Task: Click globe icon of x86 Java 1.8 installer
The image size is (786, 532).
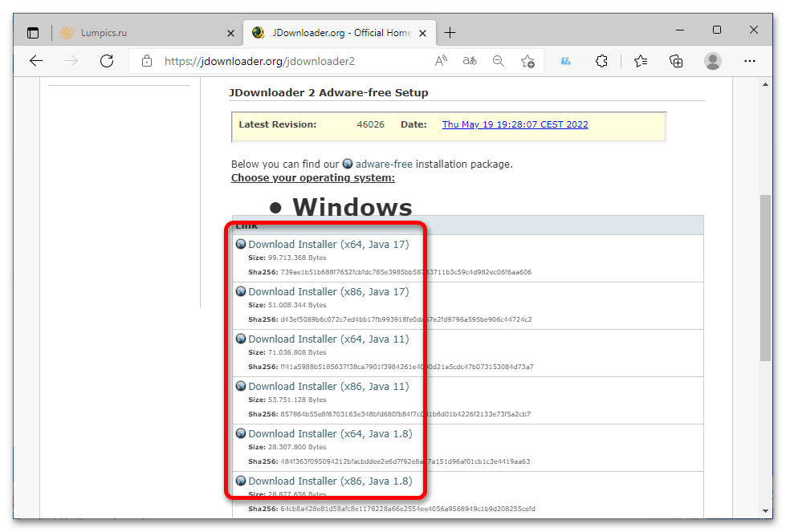Action: pos(241,481)
